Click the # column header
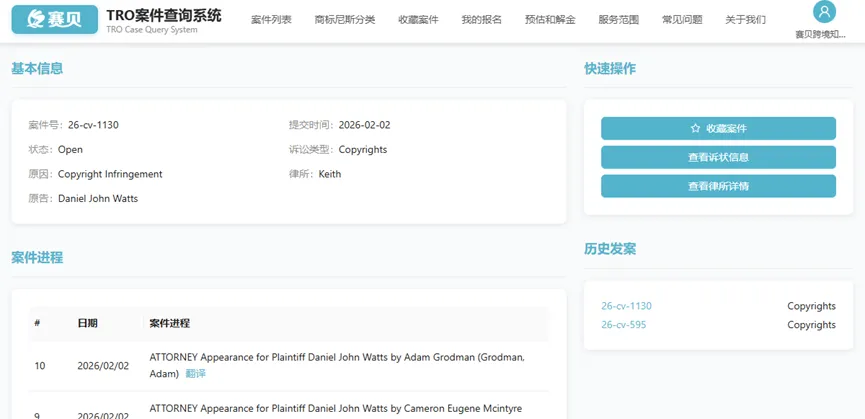Screen dimensions: 865x419 (37, 323)
